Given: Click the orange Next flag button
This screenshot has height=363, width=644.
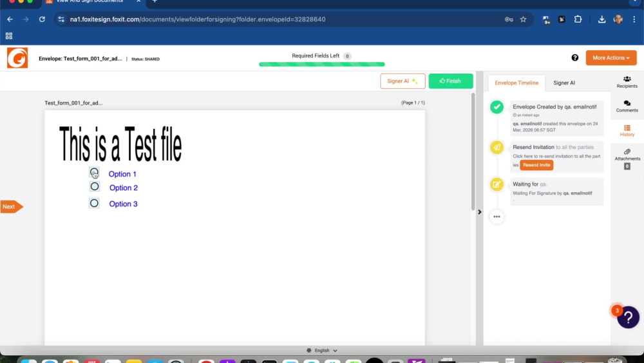Looking at the screenshot, I should click(x=12, y=207).
